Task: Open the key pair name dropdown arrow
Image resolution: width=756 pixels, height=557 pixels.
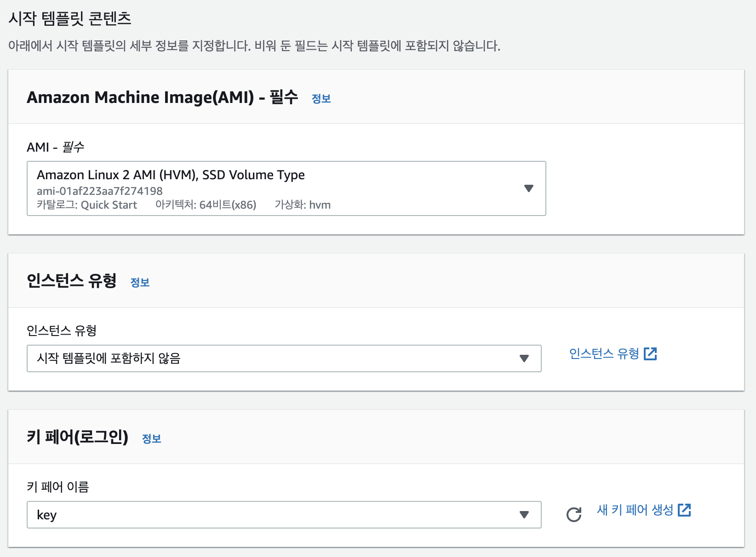Action: tap(524, 515)
